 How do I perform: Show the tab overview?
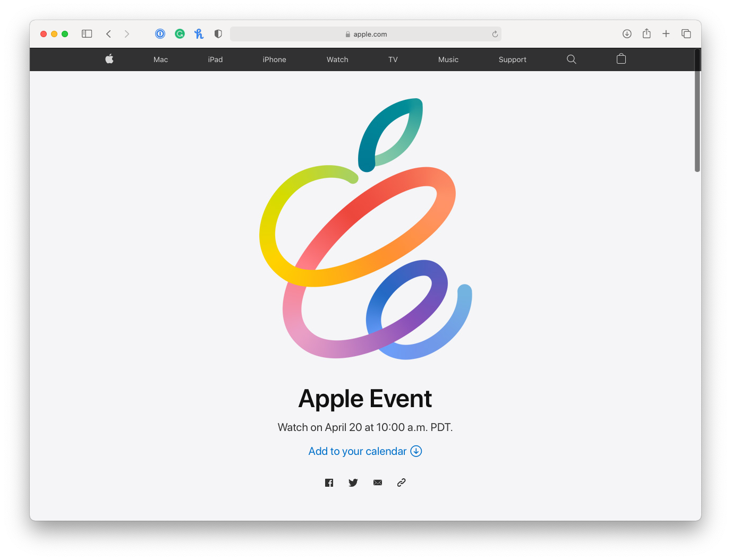point(686,34)
